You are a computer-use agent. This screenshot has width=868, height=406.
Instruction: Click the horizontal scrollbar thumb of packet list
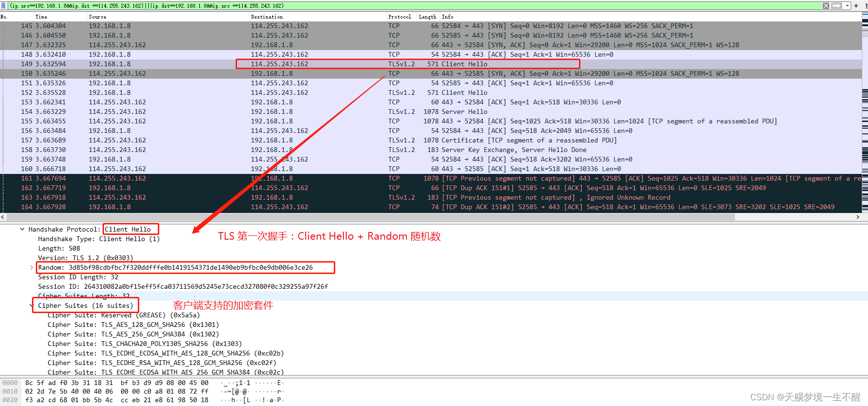pos(371,217)
